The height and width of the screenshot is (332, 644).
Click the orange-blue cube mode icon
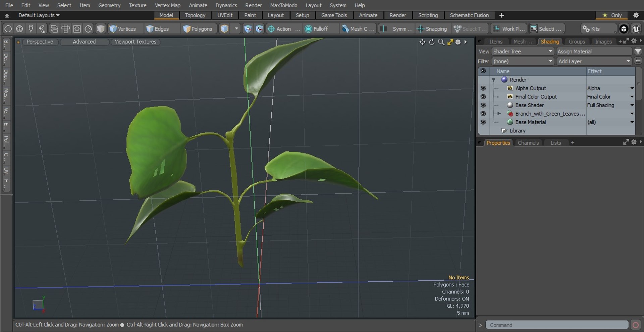tap(224, 29)
